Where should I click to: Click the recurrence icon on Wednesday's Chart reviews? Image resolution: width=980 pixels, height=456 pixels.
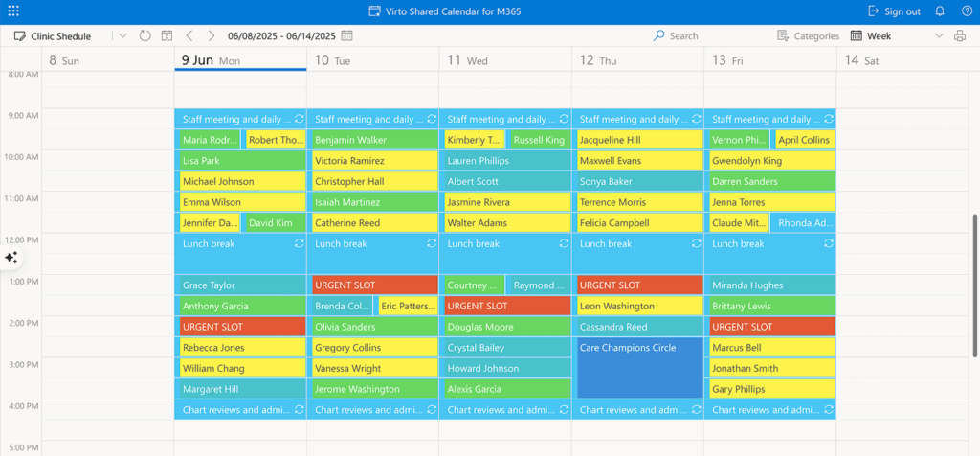[x=564, y=410]
